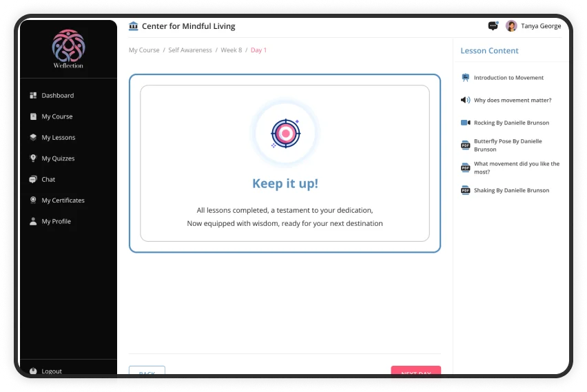Click the Week 8 breadcrumb link
587x392 pixels.
[x=231, y=50]
